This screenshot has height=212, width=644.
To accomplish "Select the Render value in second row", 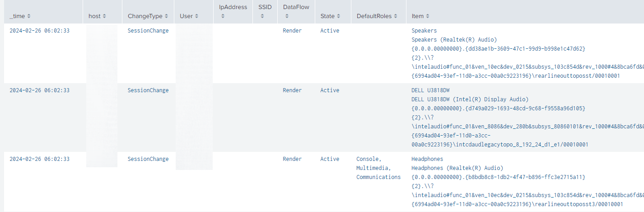I will coord(292,90).
